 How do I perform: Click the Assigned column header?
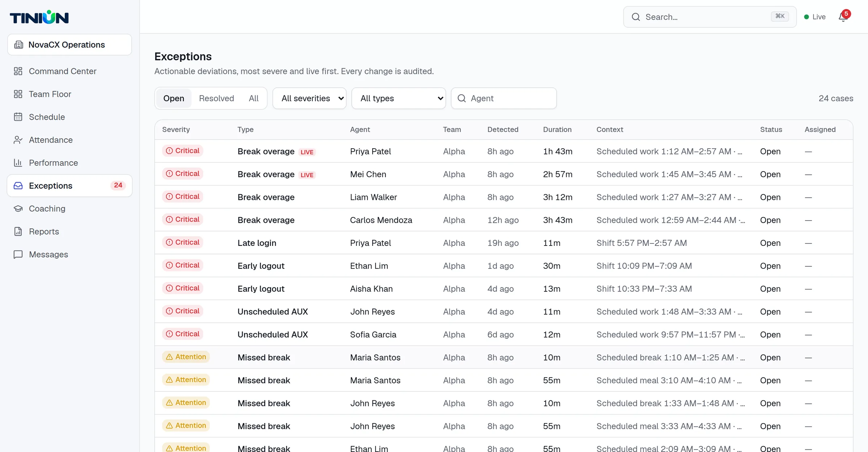(x=820, y=129)
